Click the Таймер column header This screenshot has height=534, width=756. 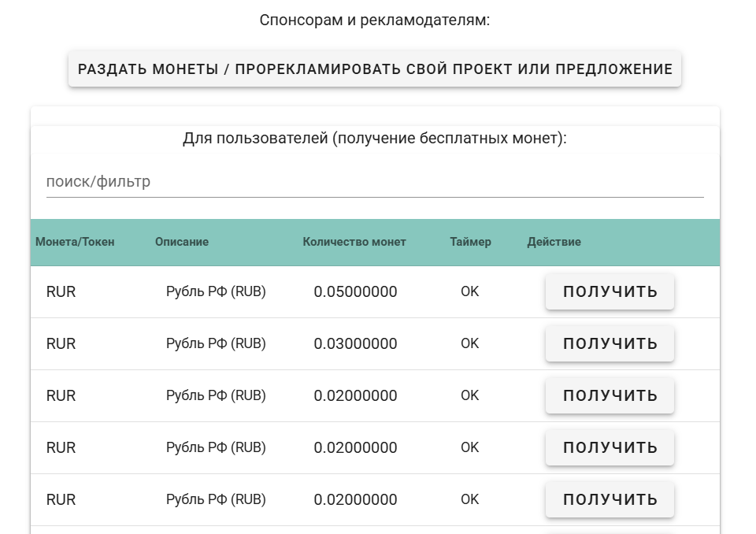coord(470,242)
